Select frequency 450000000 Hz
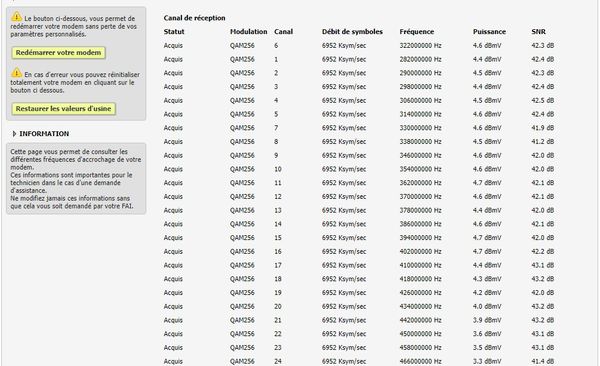Image resolution: width=600 pixels, height=366 pixels. (x=421, y=334)
